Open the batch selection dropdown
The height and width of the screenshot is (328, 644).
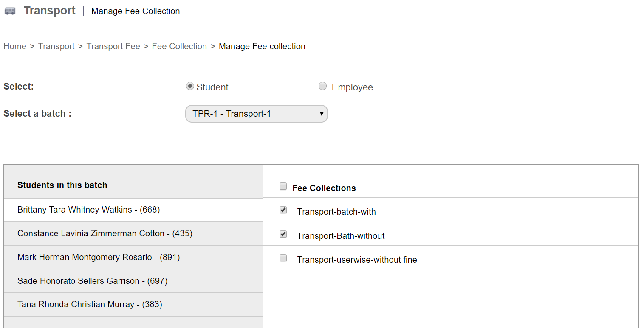[256, 114]
